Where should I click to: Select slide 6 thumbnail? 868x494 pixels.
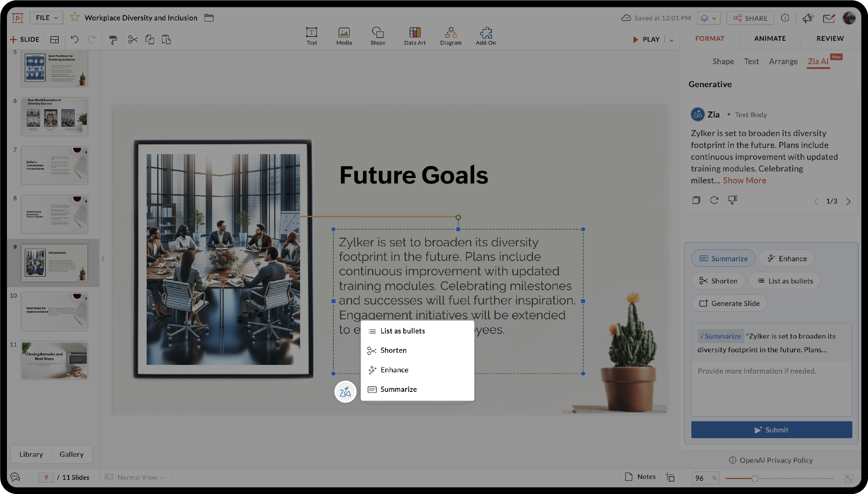[x=54, y=116]
